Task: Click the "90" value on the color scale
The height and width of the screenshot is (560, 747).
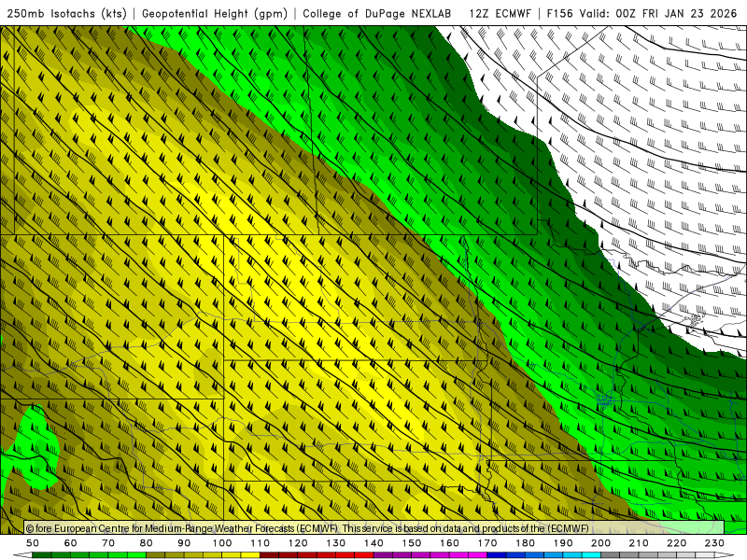Action: coord(184,543)
